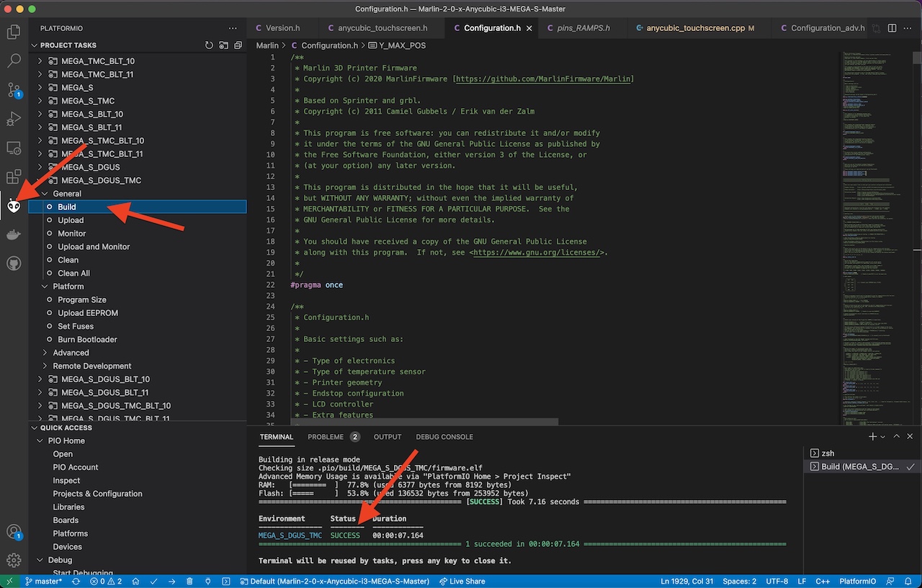Open editor more actions ellipsis
Viewport: 922px width, 588px height.
click(908, 28)
